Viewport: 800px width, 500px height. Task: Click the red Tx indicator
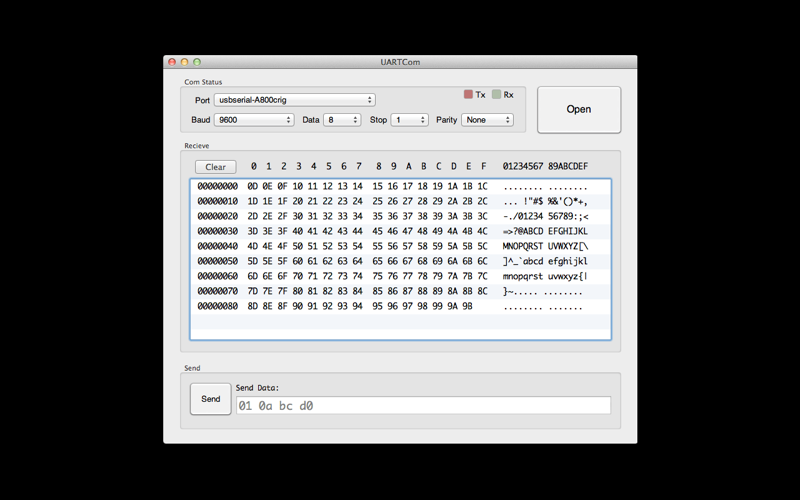(468, 95)
